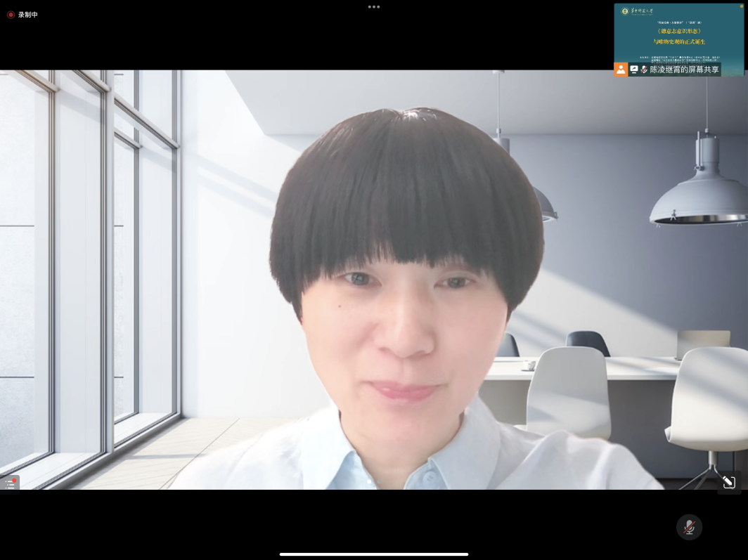
Task: Click the screen-share icon beside presenter name
Action: pos(634,70)
